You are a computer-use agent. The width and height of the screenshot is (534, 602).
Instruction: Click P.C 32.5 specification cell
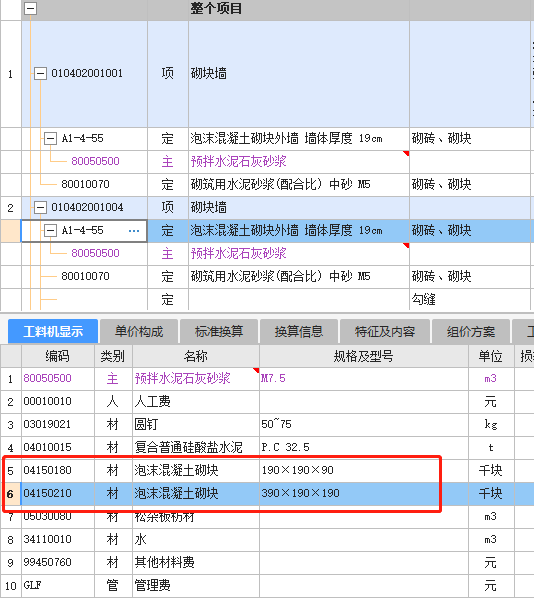[364, 448]
